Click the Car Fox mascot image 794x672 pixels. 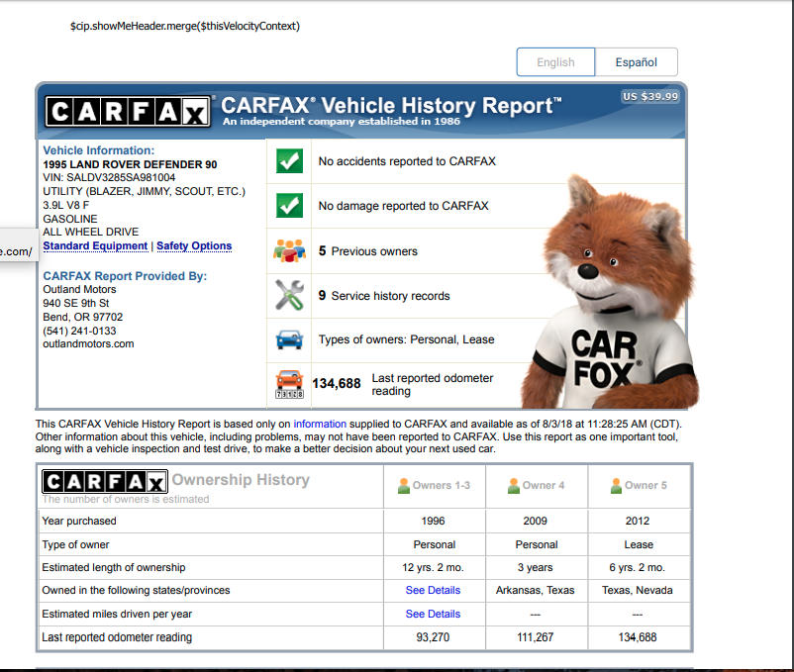coord(610,294)
